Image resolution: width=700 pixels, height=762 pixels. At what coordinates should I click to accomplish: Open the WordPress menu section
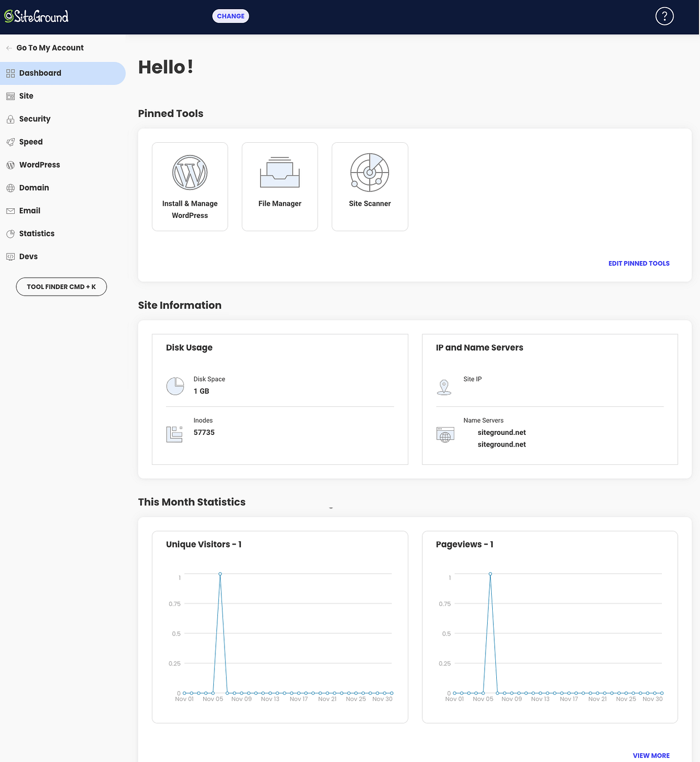coord(62,165)
